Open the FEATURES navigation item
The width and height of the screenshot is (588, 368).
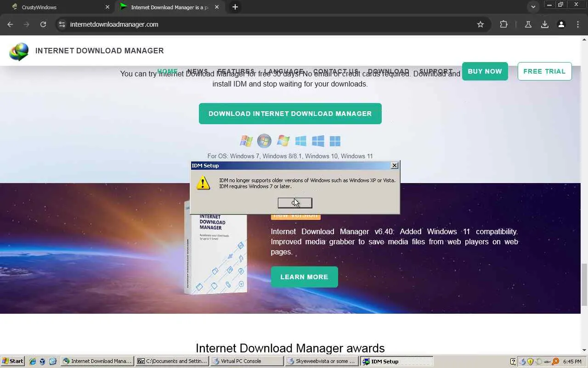click(236, 72)
